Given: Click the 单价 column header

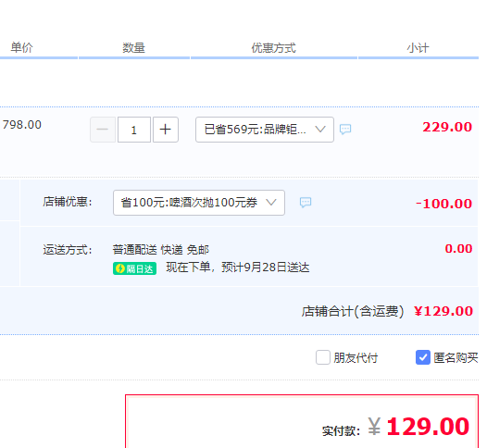Looking at the screenshot, I should [x=21, y=48].
